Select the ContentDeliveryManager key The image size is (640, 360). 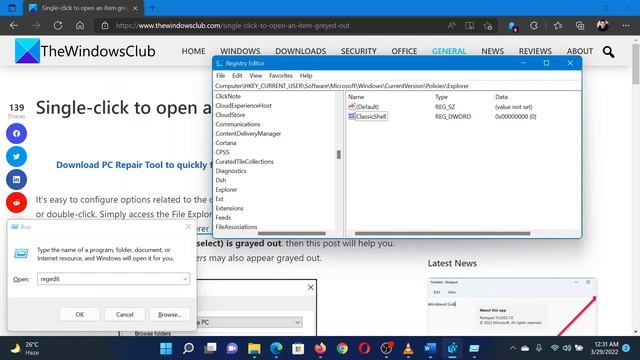(248, 133)
